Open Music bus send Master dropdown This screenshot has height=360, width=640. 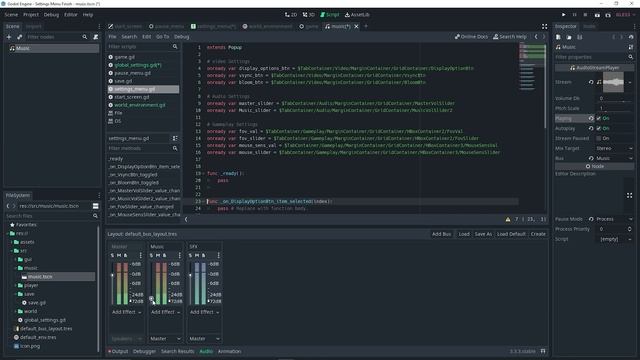point(165,339)
